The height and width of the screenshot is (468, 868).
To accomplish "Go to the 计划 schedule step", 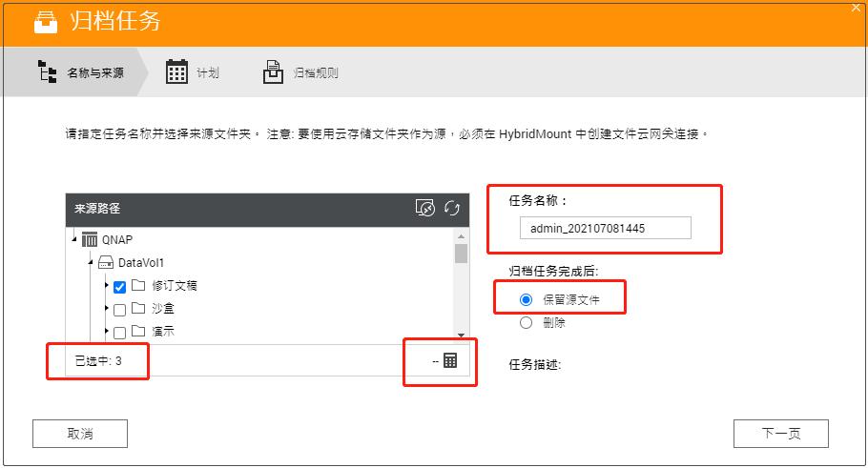I will (x=193, y=72).
